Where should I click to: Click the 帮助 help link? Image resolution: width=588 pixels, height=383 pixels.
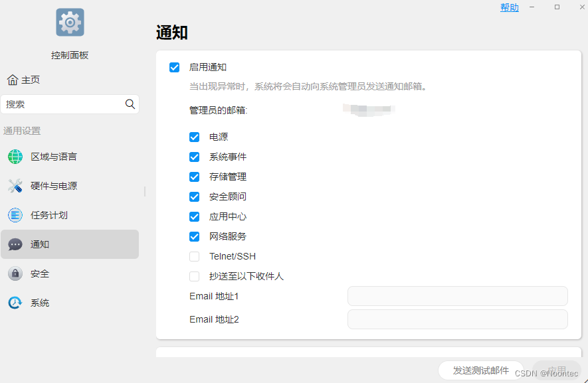(x=510, y=7)
